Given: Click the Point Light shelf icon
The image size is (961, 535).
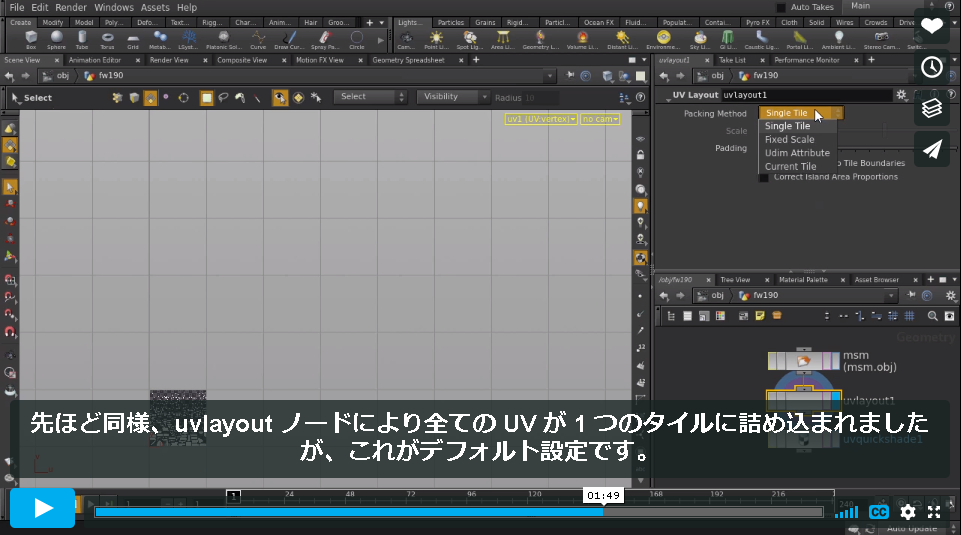Looking at the screenshot, I should pyautogui.click(x=436, y=39).
